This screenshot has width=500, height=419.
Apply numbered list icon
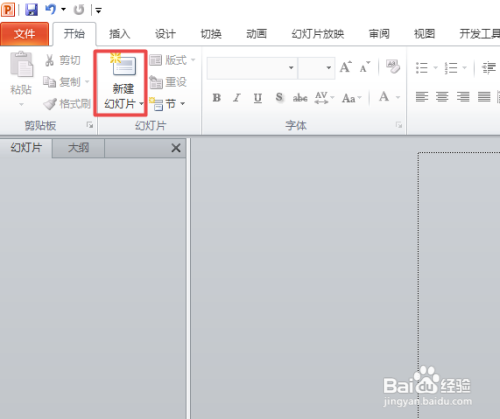pyautogui.click(x=451, y=68)
